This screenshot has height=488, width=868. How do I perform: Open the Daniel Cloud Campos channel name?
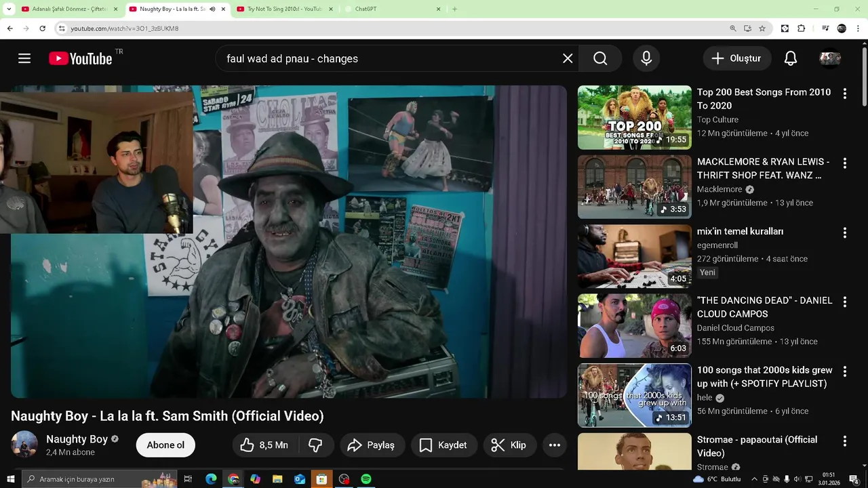coord(736,328)
